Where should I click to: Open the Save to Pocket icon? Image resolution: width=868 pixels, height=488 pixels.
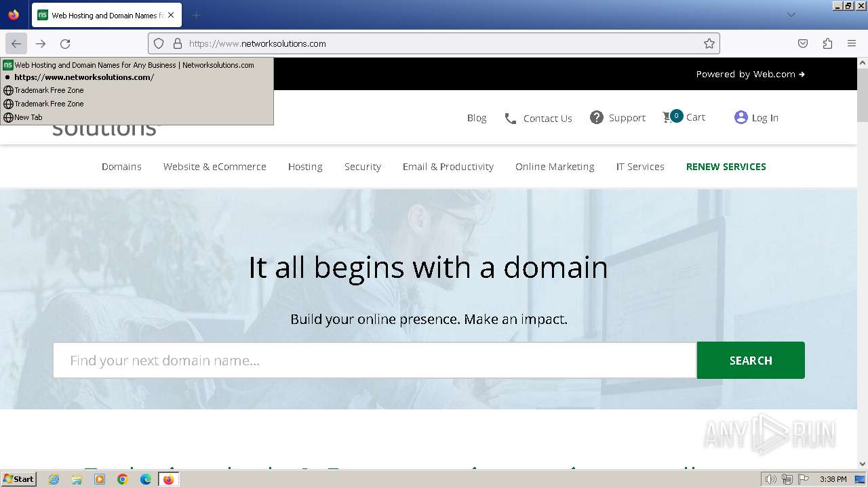[803, 43]
